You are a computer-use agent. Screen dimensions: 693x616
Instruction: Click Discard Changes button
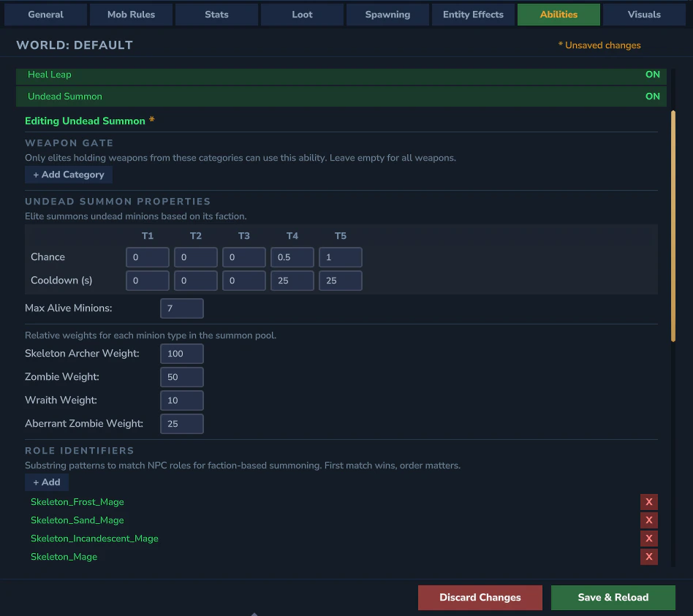pyautogui.click(x=480, y=598)
